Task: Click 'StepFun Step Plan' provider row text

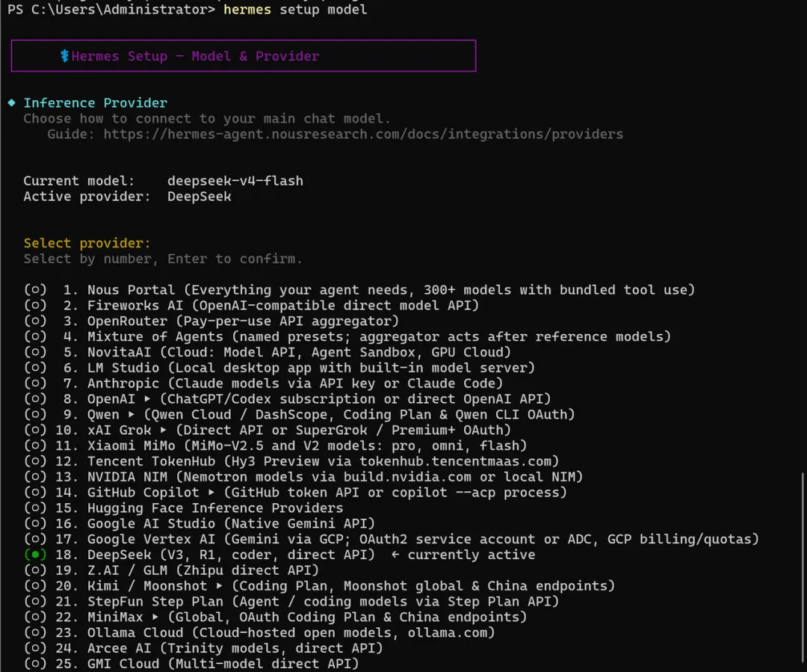Action: (323, 602)
